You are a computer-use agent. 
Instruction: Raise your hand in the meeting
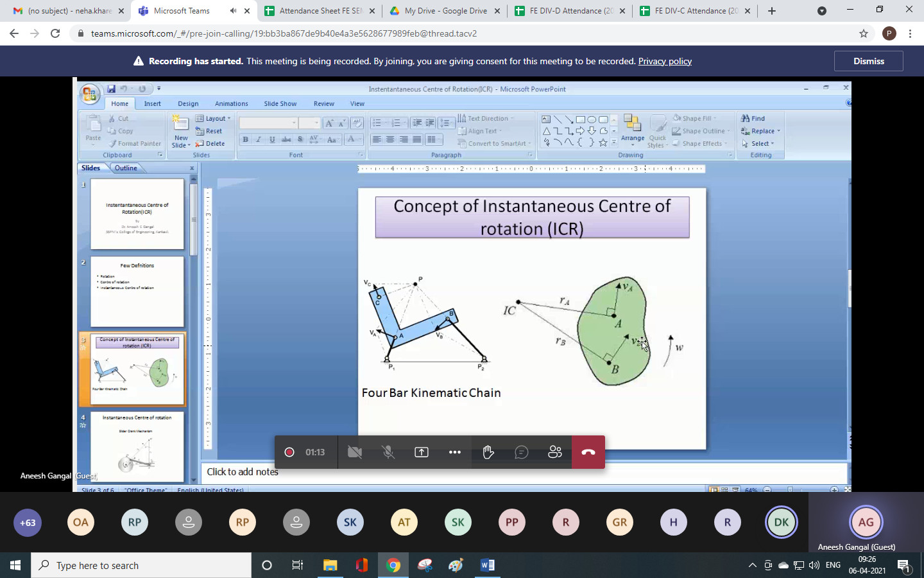(x=488, y=452)
